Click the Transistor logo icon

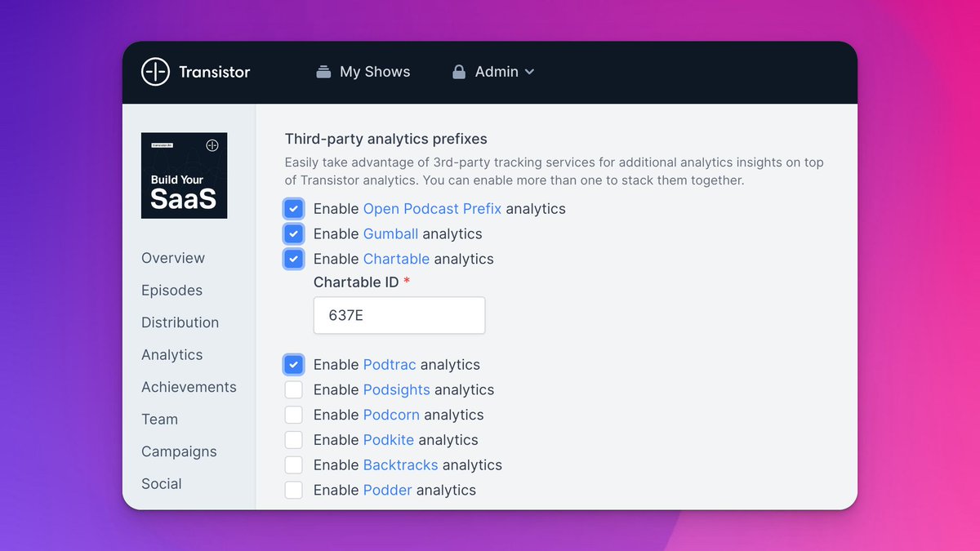pyautogui.click(x=154, y=72)
